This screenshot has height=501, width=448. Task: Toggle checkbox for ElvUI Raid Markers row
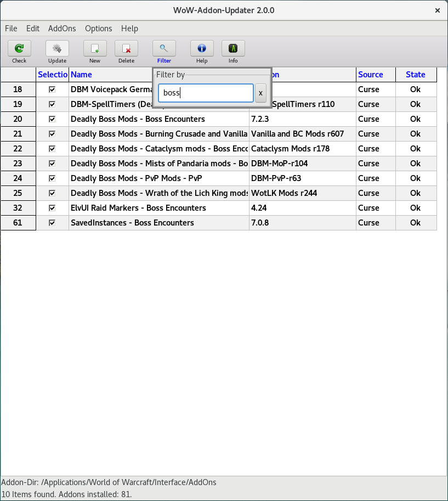point(52,208)
